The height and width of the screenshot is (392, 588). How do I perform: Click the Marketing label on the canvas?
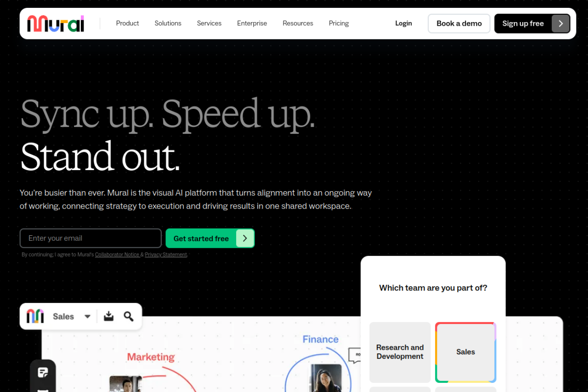[x=151, y=357]
